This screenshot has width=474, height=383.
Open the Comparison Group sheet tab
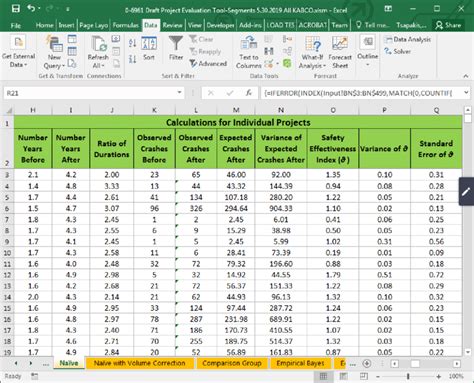point(232,363)
